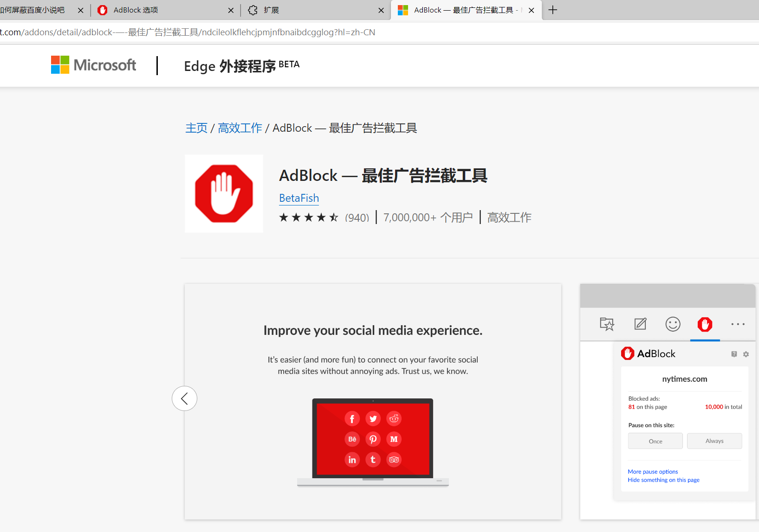This screenshot has width=759, height=532.
Task: Click Hide something on this page link
Action: 663,480
